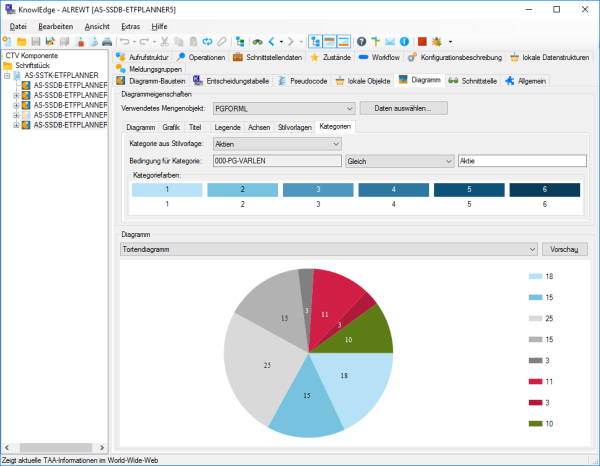Click the Vorschau button
The image size is (600, 466).
[x=564, y=249]
